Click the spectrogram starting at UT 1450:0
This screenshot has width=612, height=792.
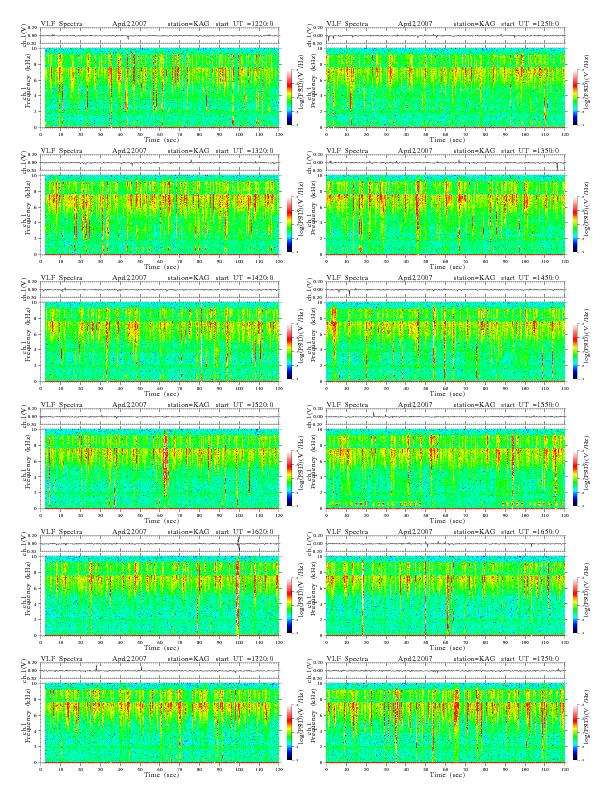[x=445, y=342]
